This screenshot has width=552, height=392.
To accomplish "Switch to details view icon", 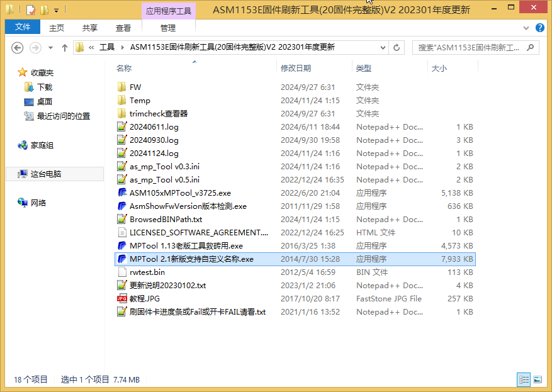I will click(524, 379).
